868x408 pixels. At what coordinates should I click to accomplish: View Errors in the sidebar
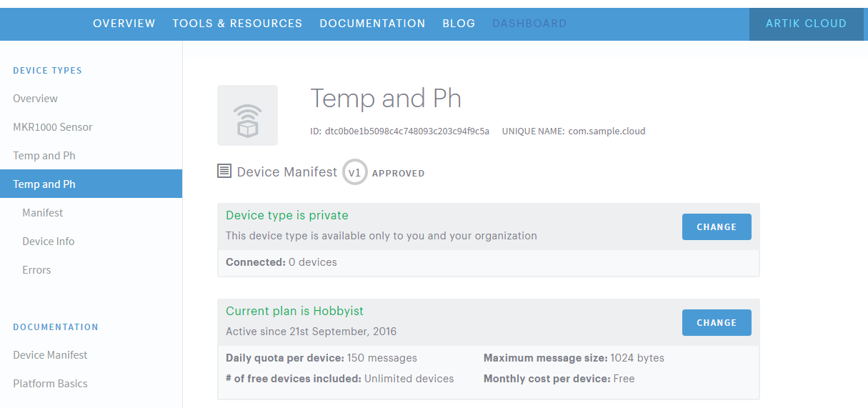click(x=36, y=270)
